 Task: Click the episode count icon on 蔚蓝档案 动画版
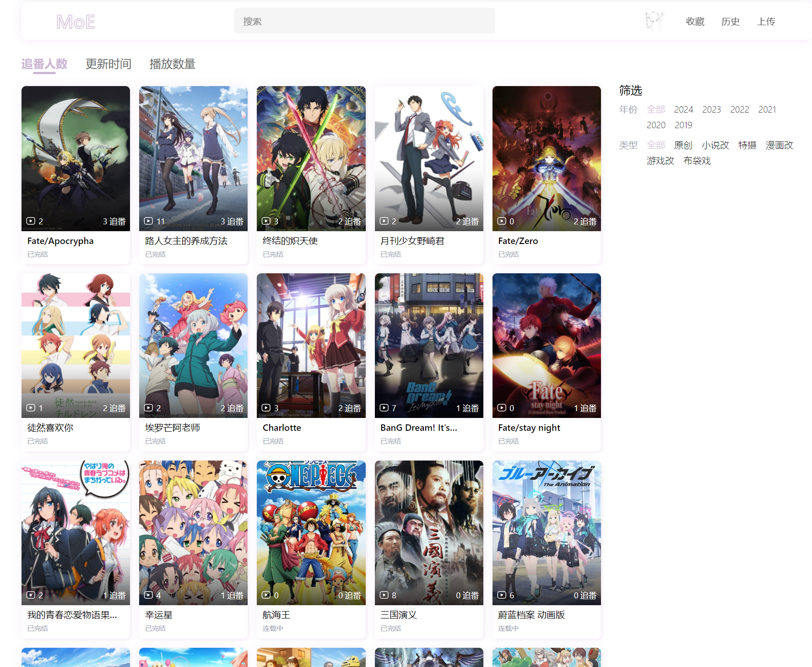point(502,595)
